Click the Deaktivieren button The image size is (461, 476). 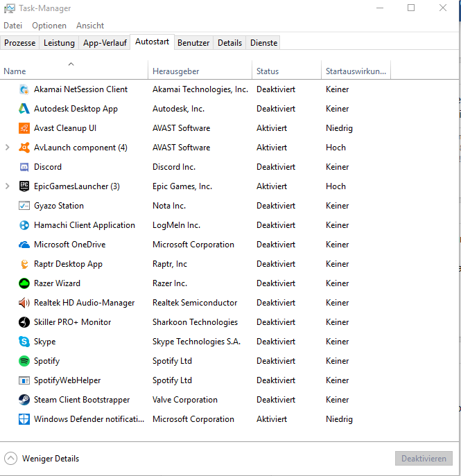tap(424, 459)
